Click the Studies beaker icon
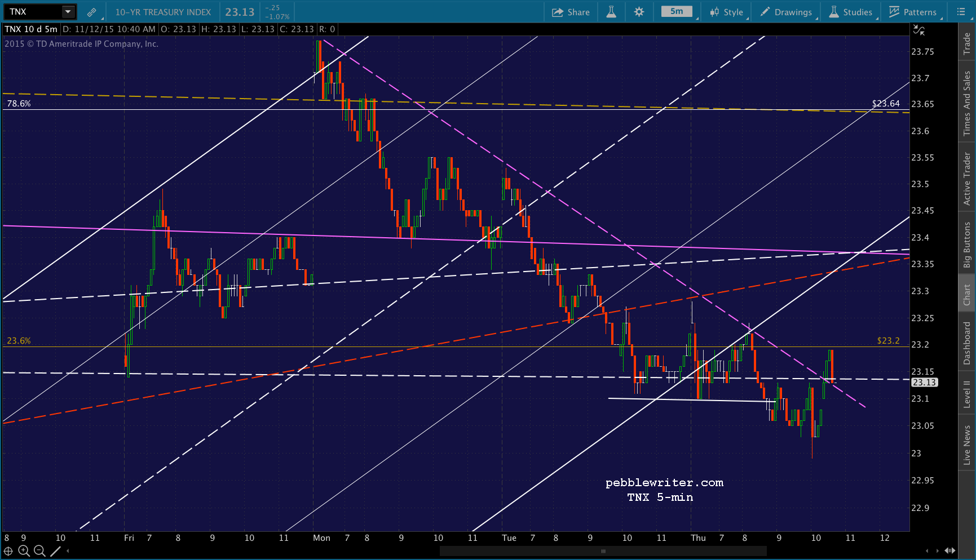Screen dimensions: 976x560 tap(834, 12)
